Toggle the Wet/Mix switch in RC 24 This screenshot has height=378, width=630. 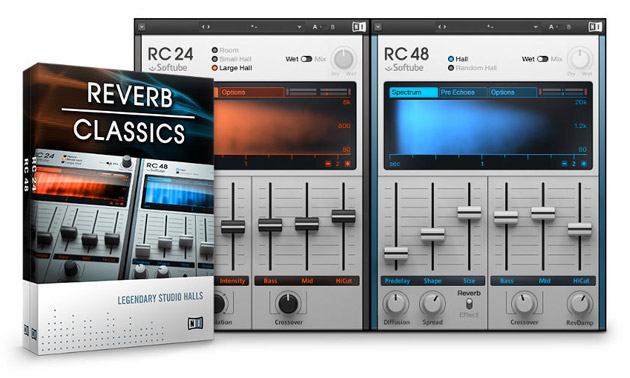307,59
